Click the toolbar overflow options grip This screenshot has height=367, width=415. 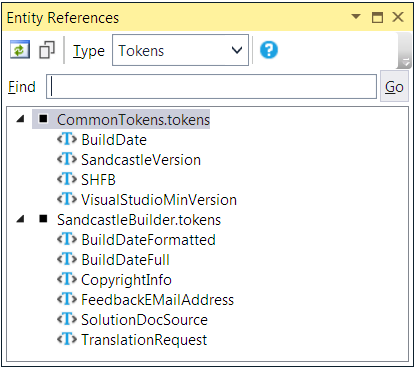tap(405, 50)
